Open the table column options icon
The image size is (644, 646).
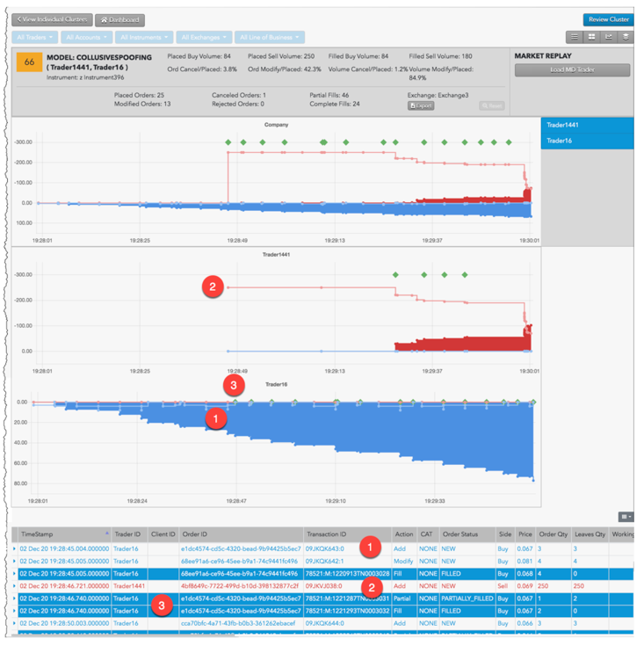pyautogui.click(x=626, y=516)
